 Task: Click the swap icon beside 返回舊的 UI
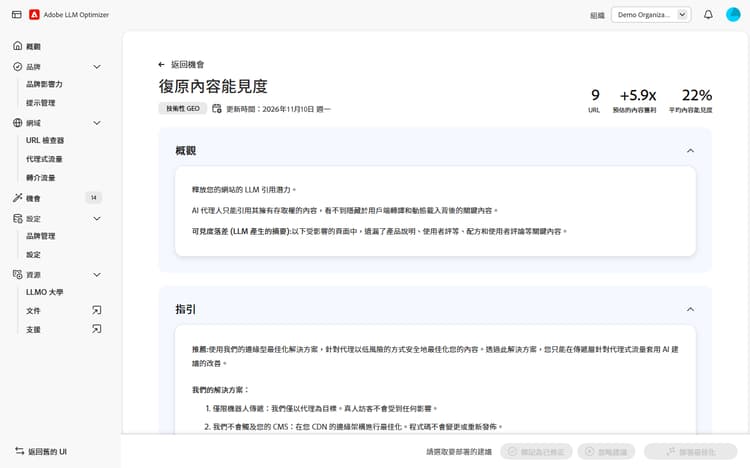pyautogui.click(x=20, y=451)
